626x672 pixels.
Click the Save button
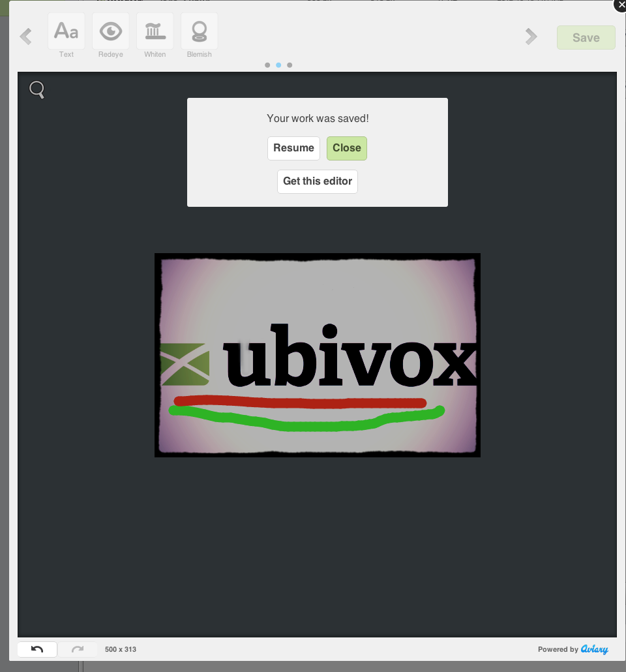586,38
